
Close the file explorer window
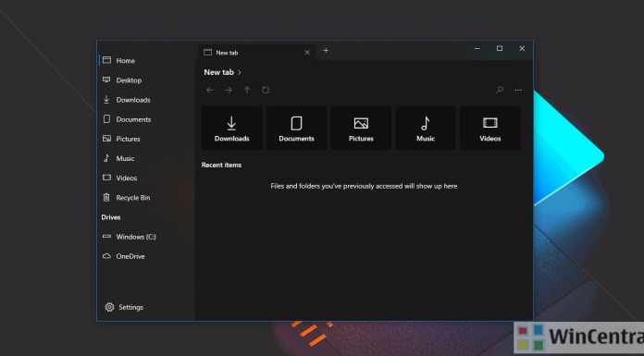coord(522,48)
